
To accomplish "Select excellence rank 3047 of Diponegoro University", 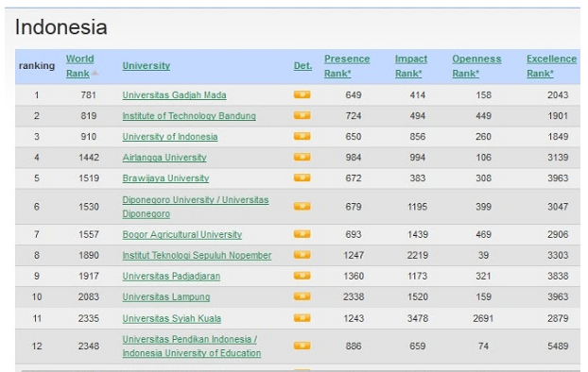I will 558,207.
